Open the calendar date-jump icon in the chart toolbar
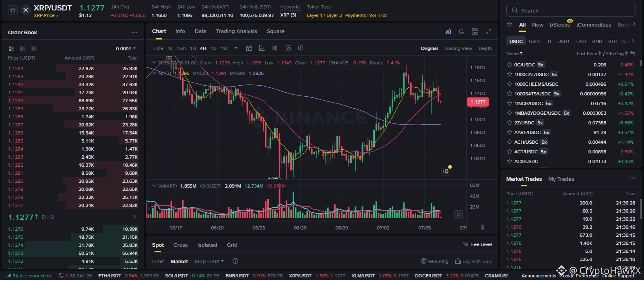 (x=249, y=48)
